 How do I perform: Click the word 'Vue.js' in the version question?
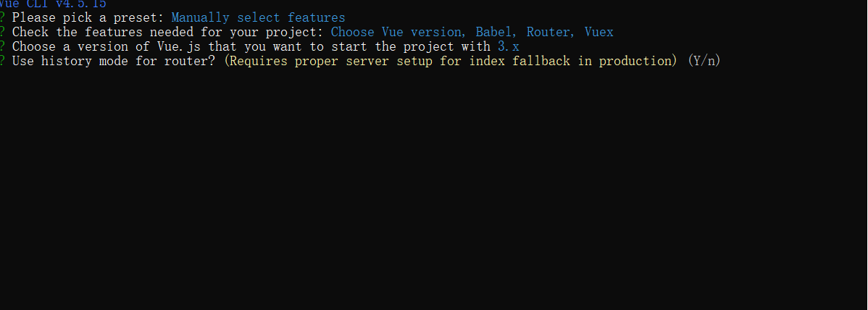pyautogui.click(x=179, y=46)
